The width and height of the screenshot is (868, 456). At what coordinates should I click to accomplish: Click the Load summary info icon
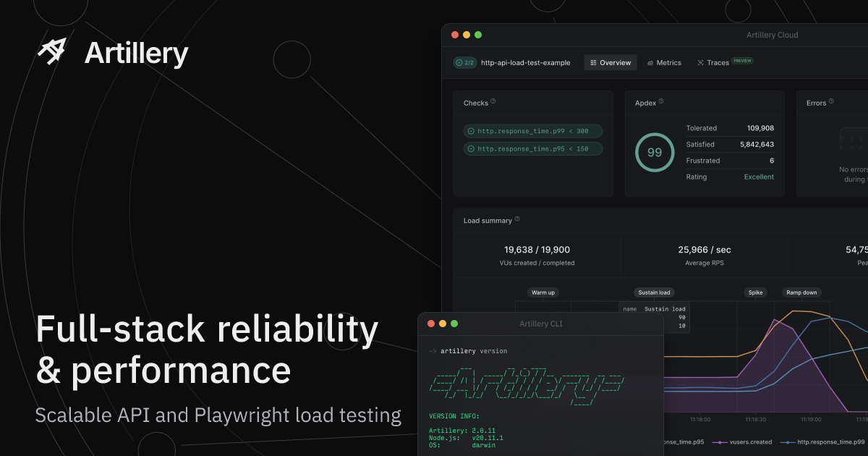[517, 219]
